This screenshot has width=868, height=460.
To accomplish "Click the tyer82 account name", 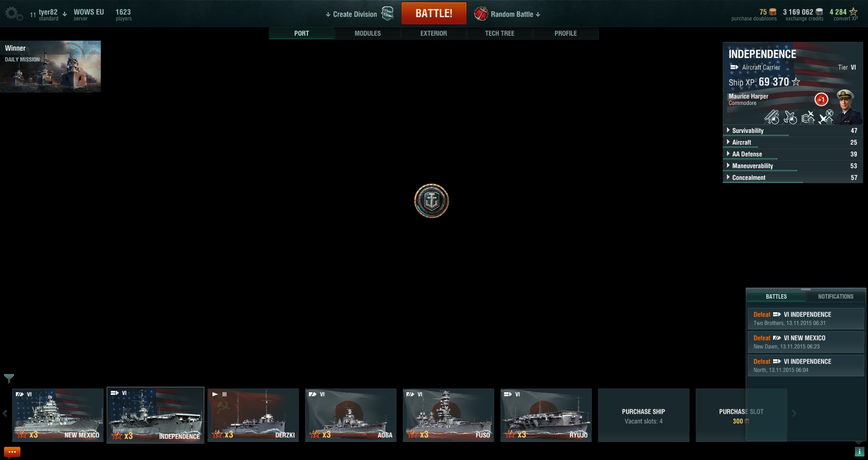I will pos(48,12).
